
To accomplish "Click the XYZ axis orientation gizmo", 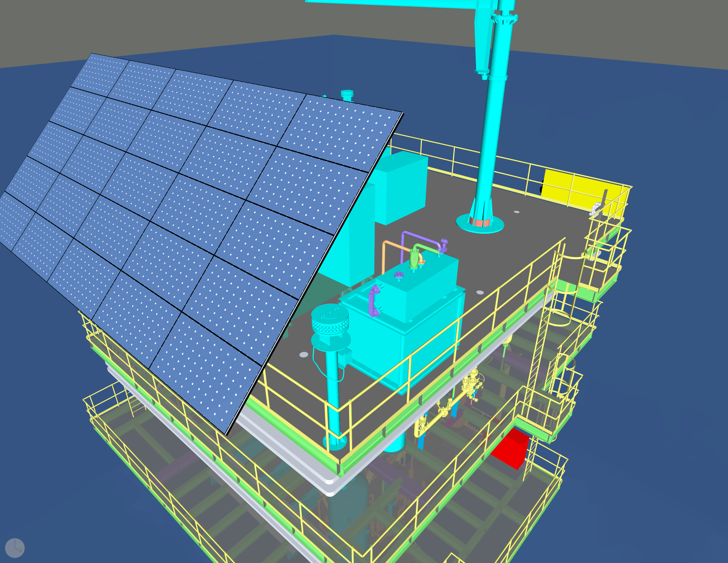I will (15, 548).
